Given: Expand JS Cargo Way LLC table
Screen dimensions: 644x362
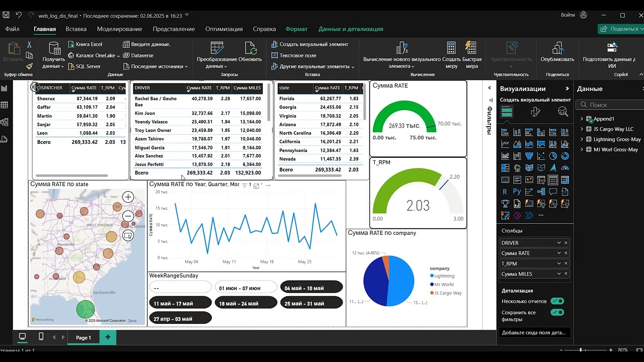Looking at the screenshot, I should coord(582,129).
